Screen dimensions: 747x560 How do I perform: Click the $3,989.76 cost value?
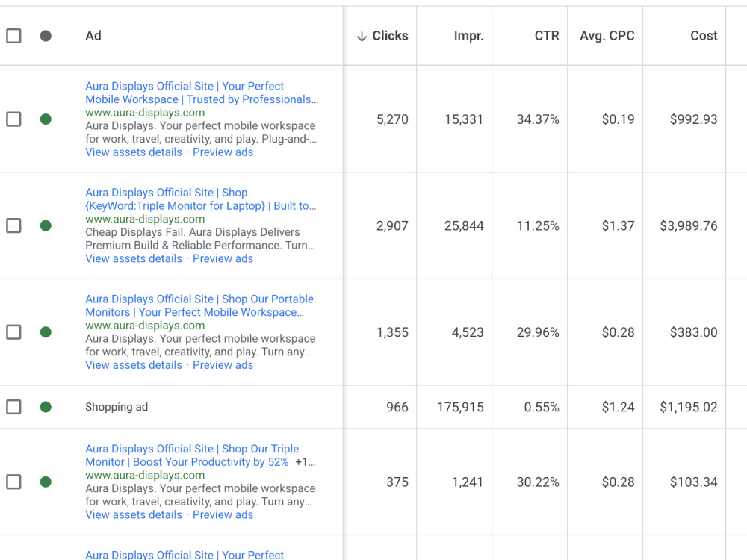689,225
